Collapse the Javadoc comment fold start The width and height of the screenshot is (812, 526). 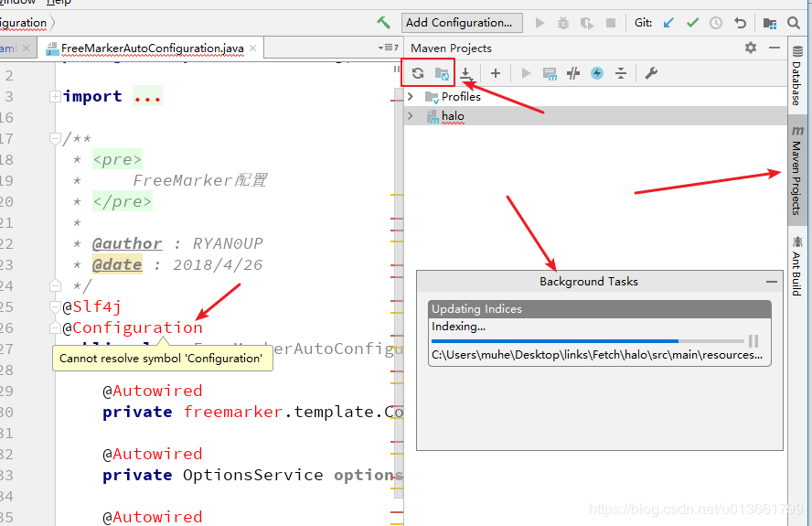[x=54, y=138]
